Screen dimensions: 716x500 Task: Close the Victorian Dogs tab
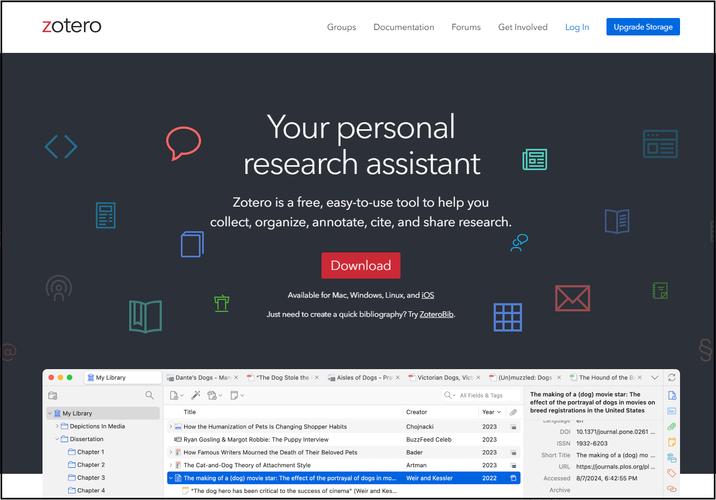point(478,378)
